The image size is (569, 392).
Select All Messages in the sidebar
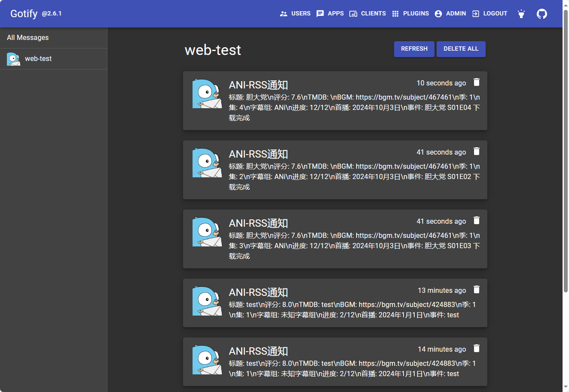[53, 38]
